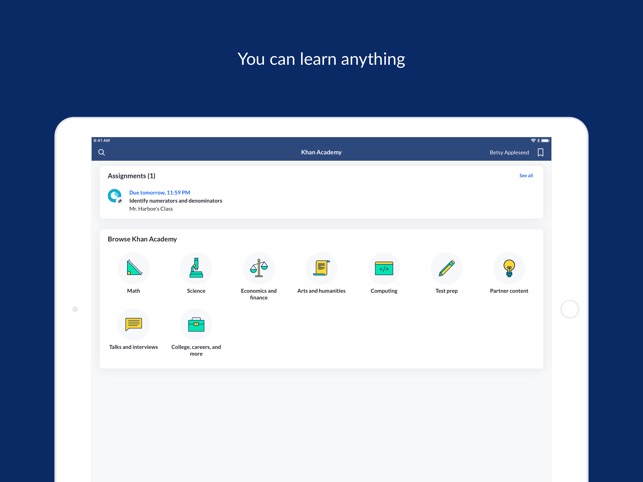Select the Partner content label
The width and height of the screenshot is (643, 482).
[x=509, y=291]
